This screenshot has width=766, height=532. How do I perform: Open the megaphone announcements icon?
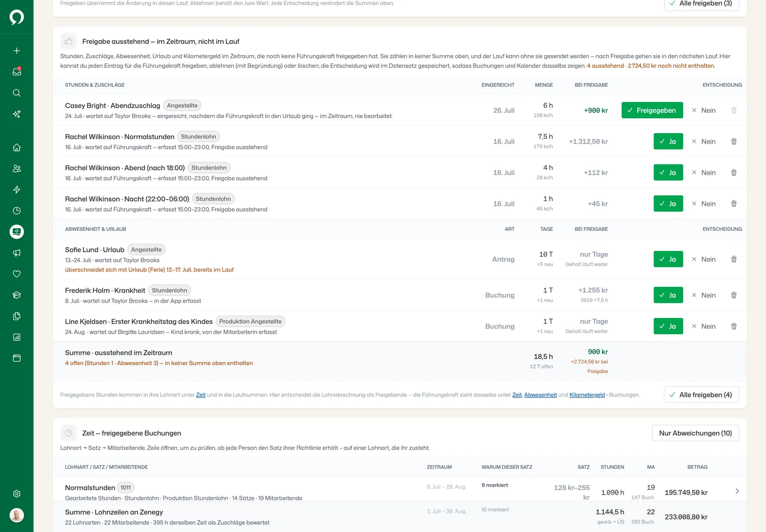(x=17, y=253)
